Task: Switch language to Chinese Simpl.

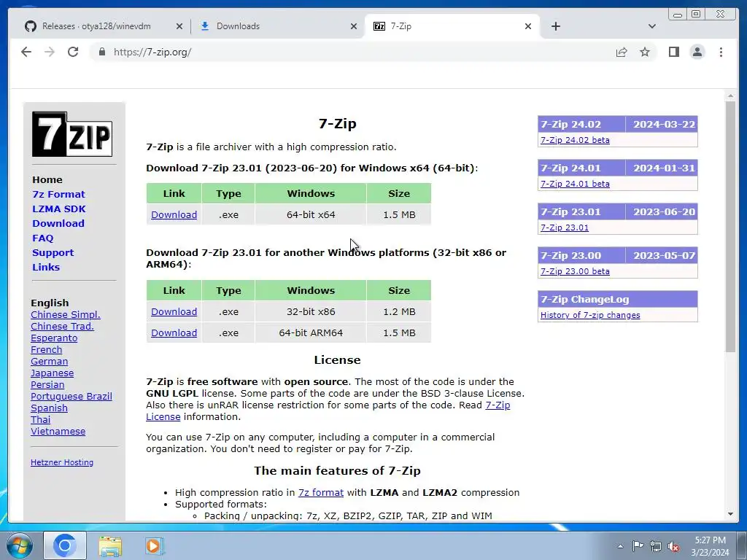Action: pyautogui.click(x=66, y=315)
